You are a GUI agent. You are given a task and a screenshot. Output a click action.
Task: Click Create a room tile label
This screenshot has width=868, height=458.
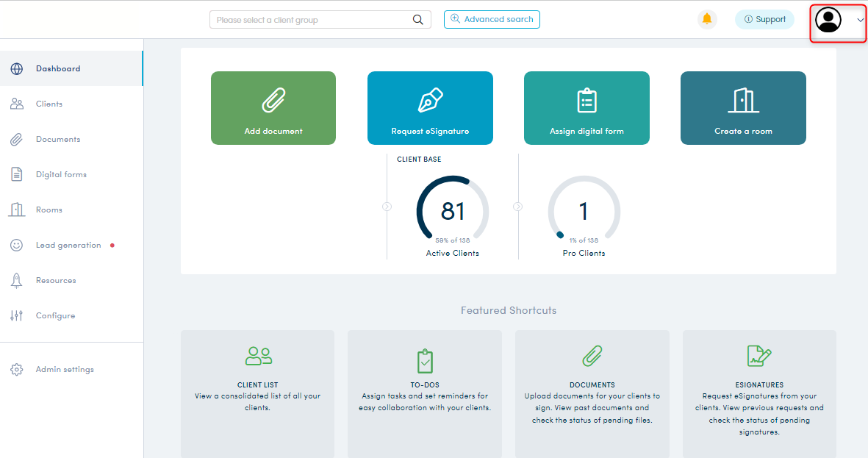(x=744, y=132)
